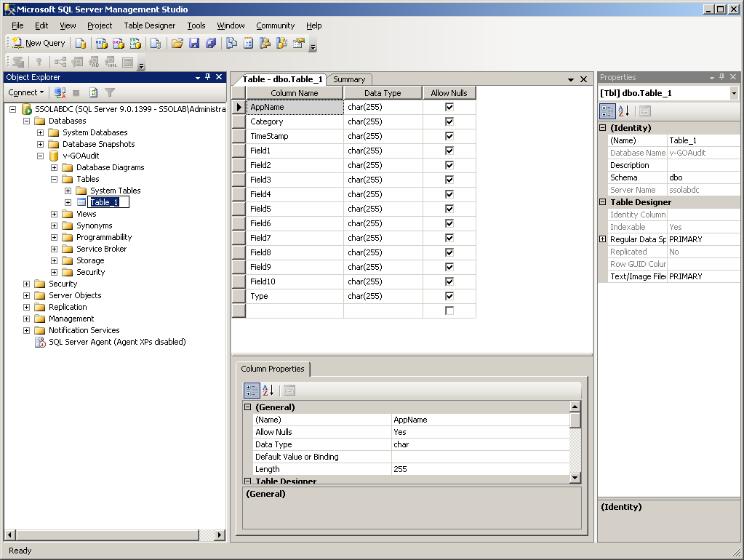Sort Column Properties alphabetically
The image size is (744, 560).
click(x=268, y=390)
